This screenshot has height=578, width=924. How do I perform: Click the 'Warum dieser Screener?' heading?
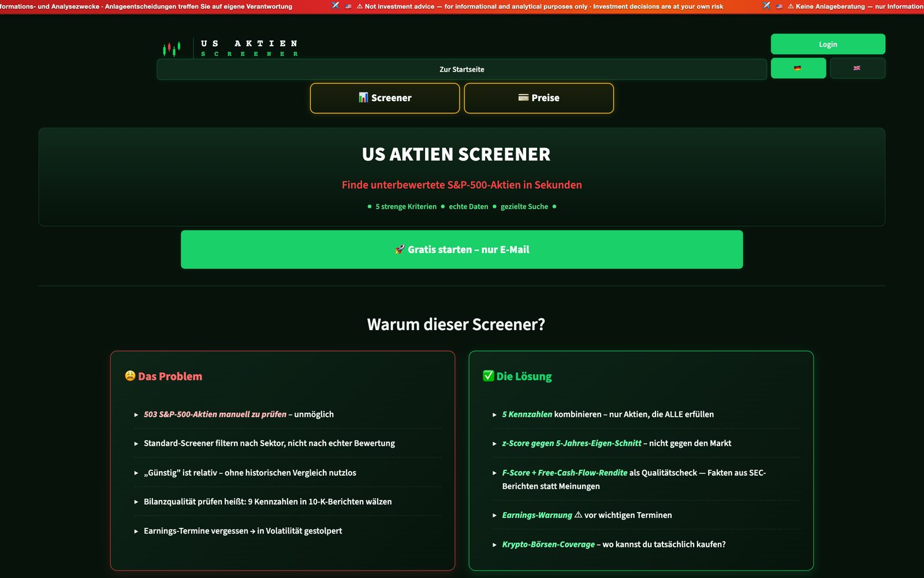coord(456,324)
